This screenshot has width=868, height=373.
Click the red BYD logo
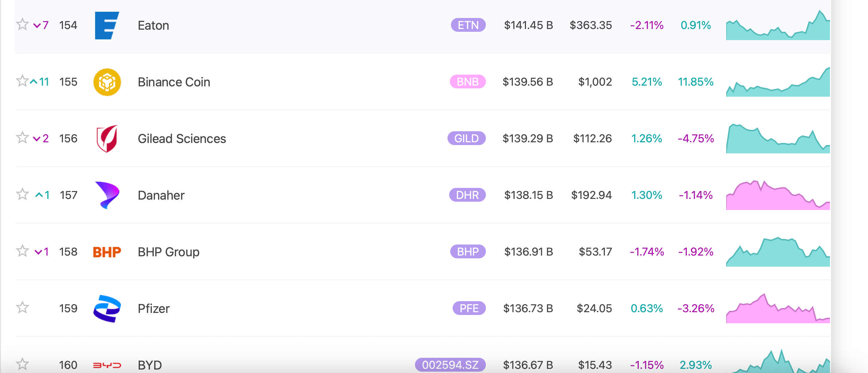(107, 365)
